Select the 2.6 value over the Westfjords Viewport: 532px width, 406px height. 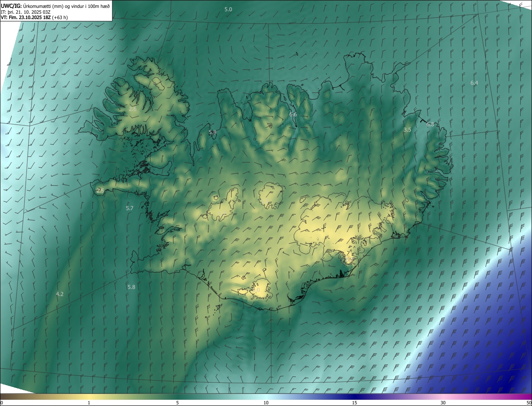133,109
